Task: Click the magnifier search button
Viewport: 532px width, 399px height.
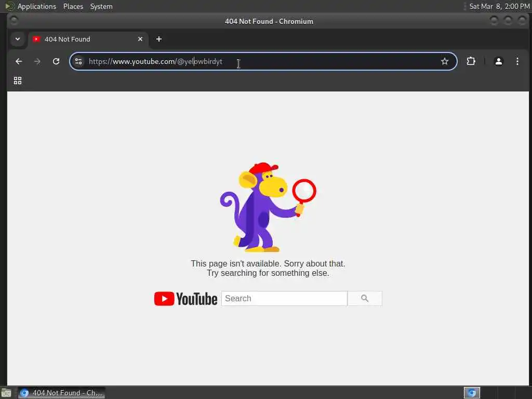Action: 365,299
